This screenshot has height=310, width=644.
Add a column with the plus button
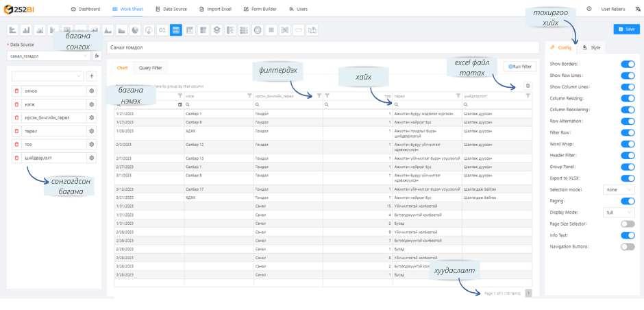pos(92,76)
